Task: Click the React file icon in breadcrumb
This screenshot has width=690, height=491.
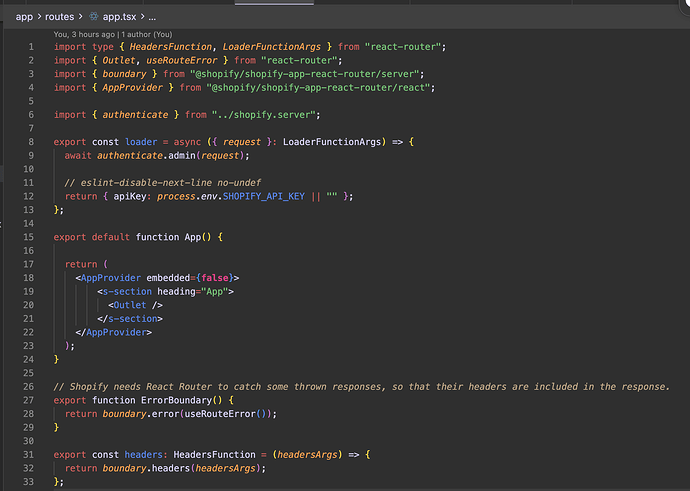Action: pyautogui.click(x=93, y=16)
